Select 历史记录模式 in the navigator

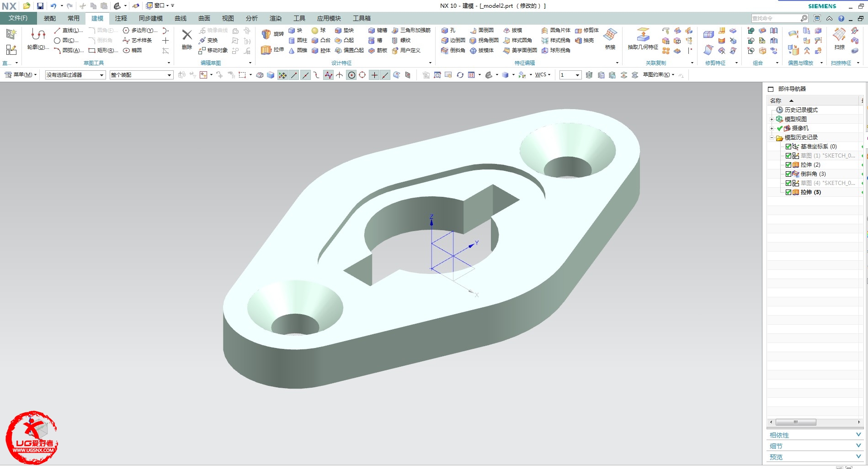797,110
